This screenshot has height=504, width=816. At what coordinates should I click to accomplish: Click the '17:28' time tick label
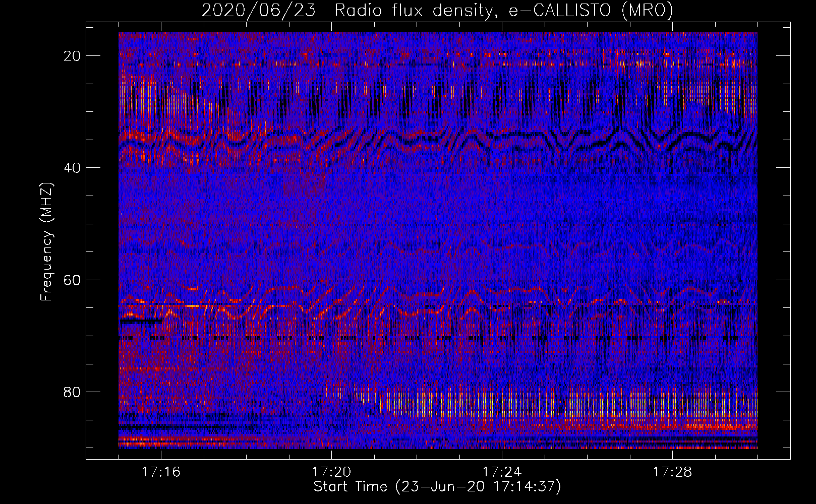672,472
